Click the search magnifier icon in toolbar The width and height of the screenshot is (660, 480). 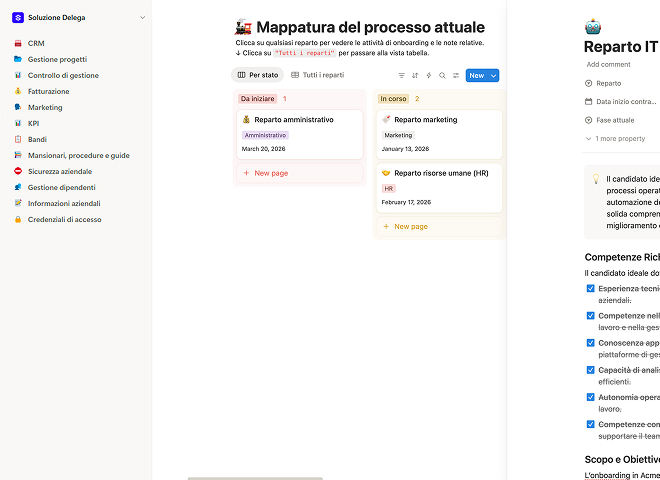coord(442,75)
